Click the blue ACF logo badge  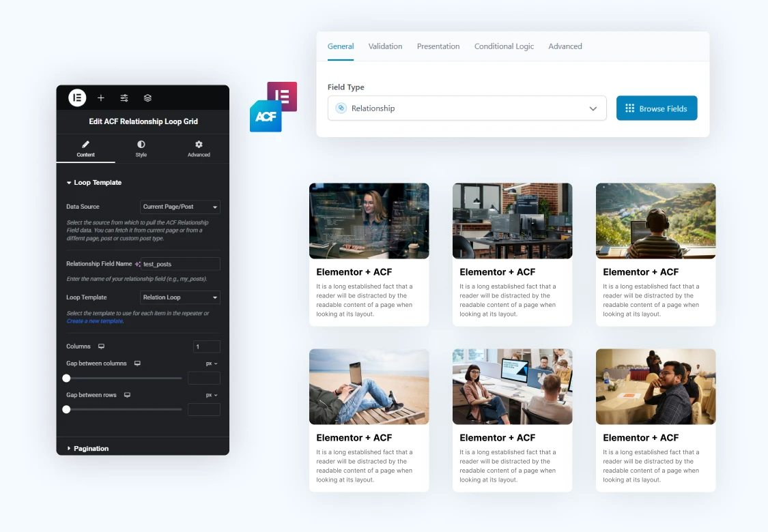tap(266, 116)
